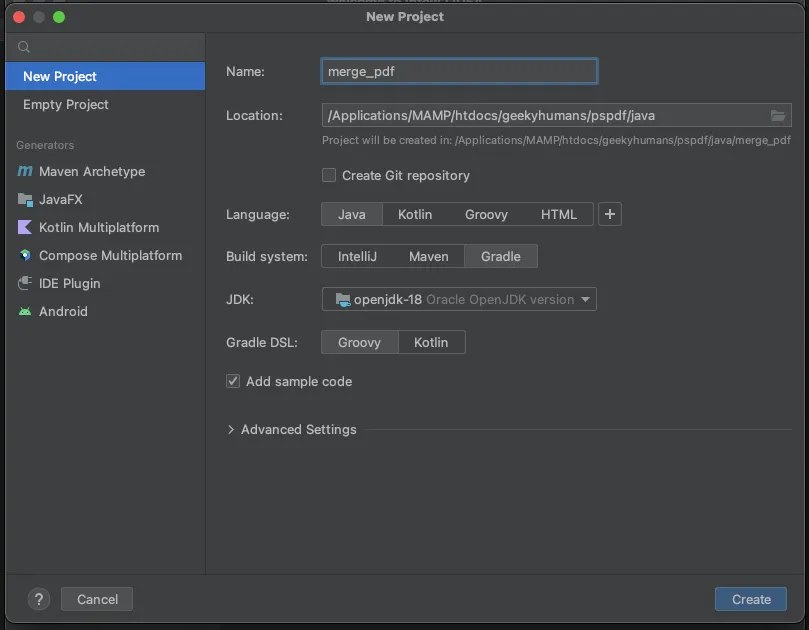Click the project Name text field
809x630 pixels.
[460, 71]
